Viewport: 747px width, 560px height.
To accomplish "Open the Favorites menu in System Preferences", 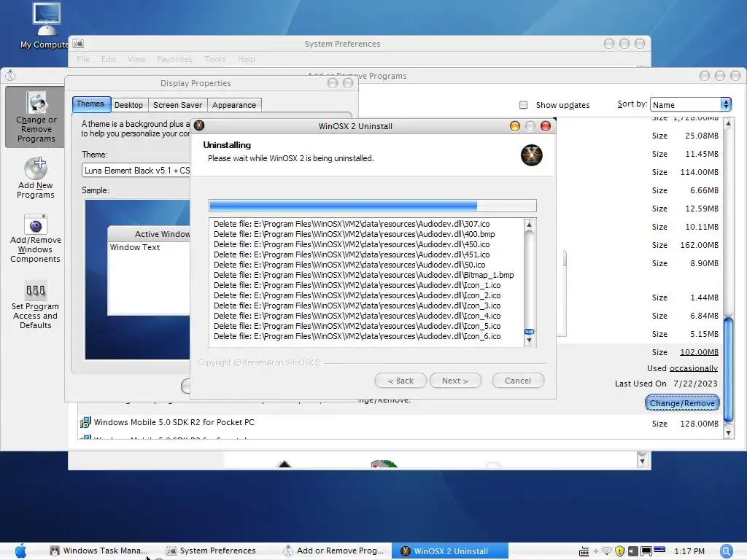I will coord(174,59).
